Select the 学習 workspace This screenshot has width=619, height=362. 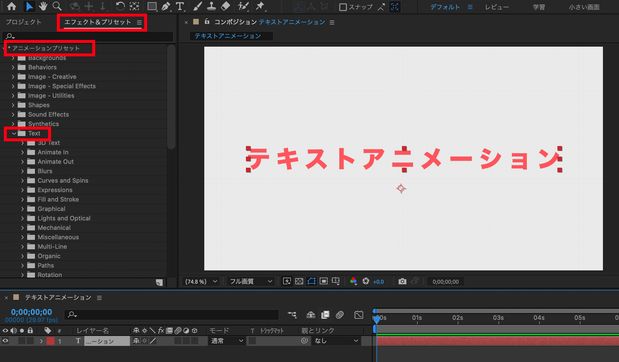[539, 7]
